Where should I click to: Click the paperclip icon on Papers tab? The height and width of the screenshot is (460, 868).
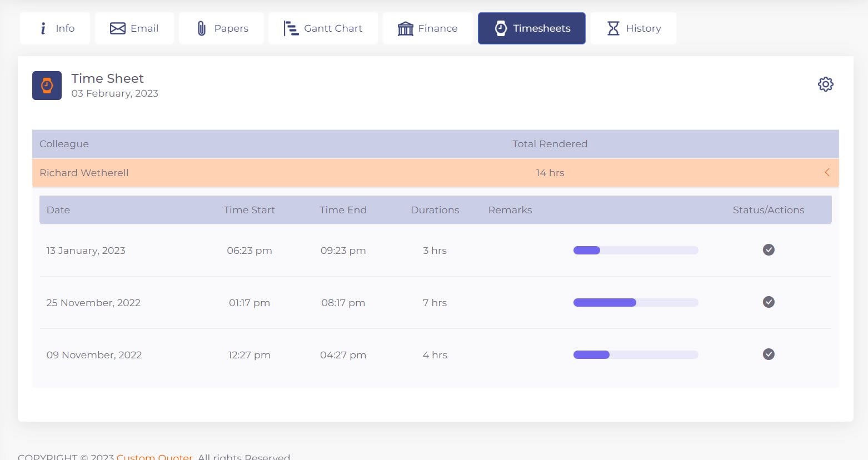202,28
